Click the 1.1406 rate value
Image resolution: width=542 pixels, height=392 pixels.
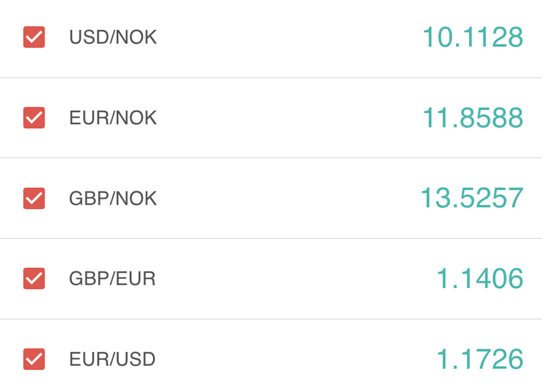click(x=479, y=278)
